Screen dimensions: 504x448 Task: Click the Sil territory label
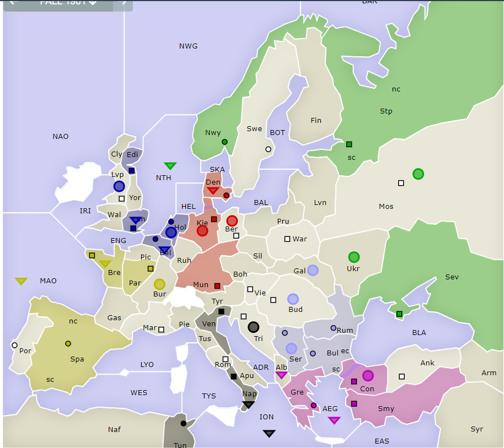pos(258,256)
